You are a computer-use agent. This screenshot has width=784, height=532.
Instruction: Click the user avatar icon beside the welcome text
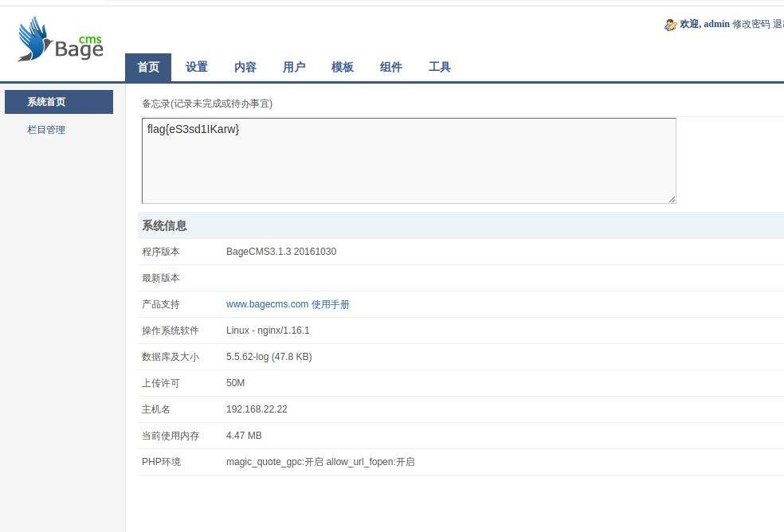tap(671, 25)
